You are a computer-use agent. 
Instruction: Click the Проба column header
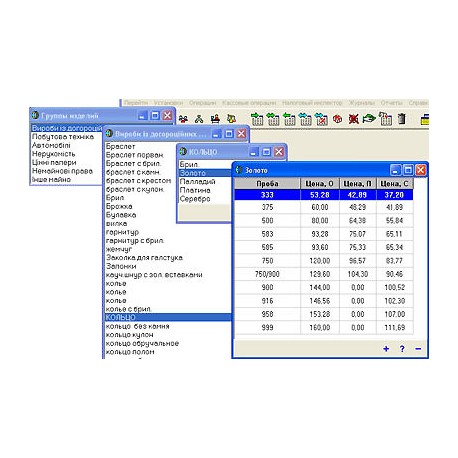pos(267,184)
